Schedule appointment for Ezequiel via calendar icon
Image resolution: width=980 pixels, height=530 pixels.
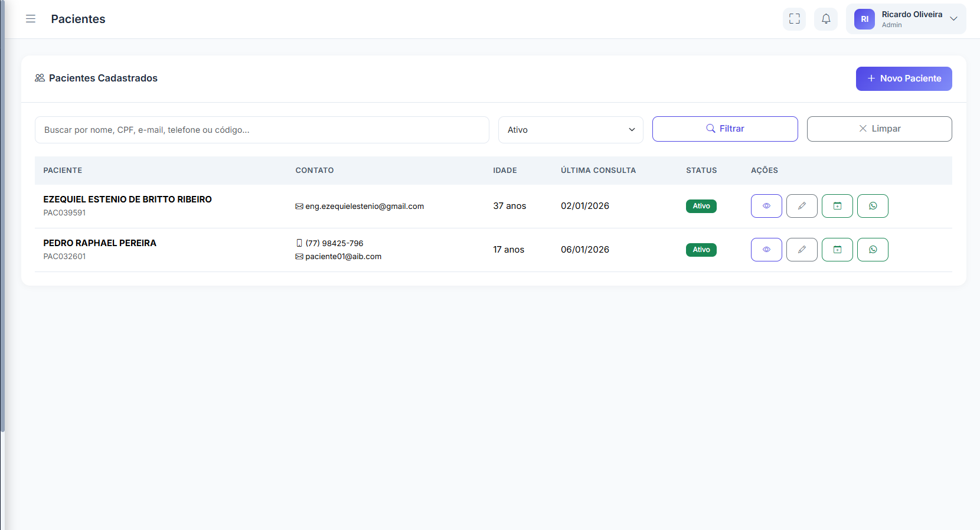[837, 206]
